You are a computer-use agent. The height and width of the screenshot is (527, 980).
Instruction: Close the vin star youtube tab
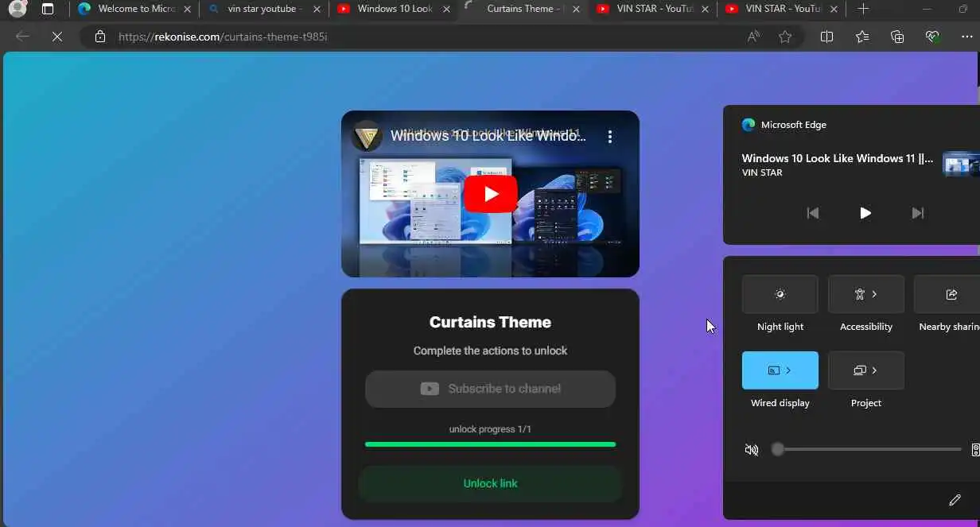click(316, 10)
